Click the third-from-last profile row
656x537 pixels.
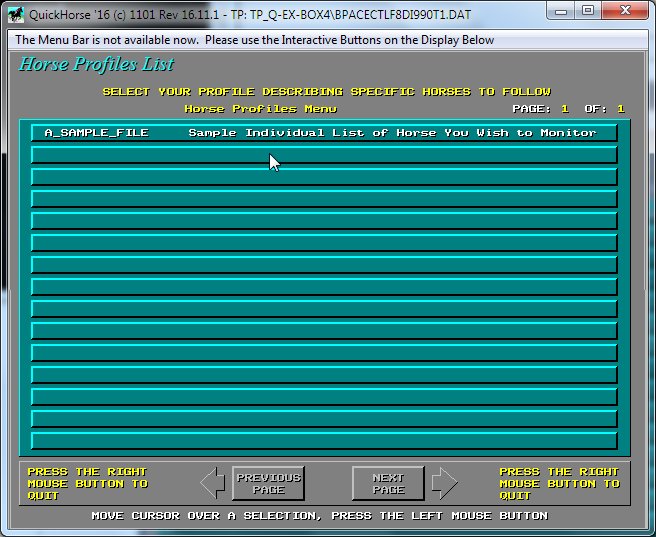[x=324, y=397]
